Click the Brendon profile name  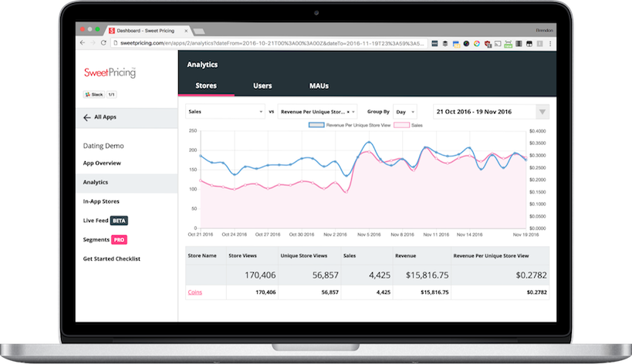click(544, 30)
